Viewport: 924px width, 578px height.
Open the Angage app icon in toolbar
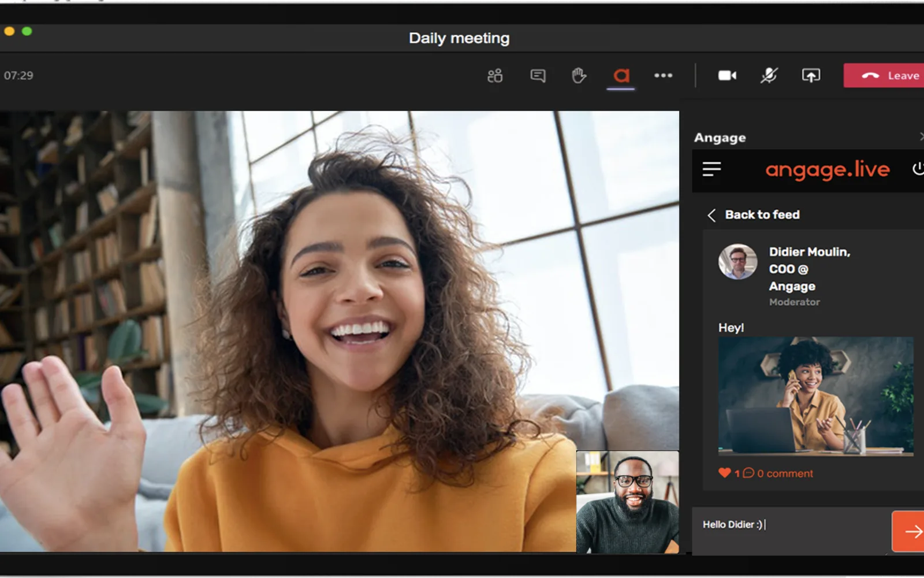click(x=621, y=76)
